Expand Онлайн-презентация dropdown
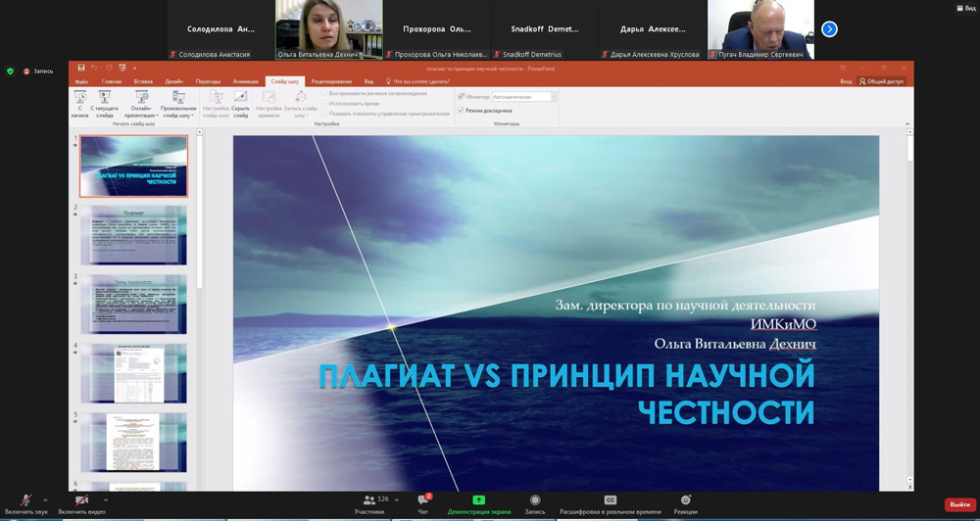980x521 pixels. point(141,106)
